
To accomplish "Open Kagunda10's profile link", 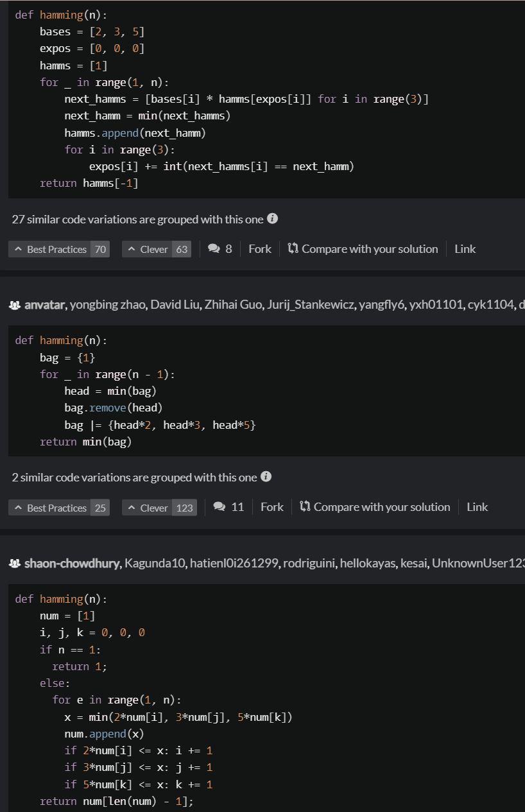I will (155, 564).
